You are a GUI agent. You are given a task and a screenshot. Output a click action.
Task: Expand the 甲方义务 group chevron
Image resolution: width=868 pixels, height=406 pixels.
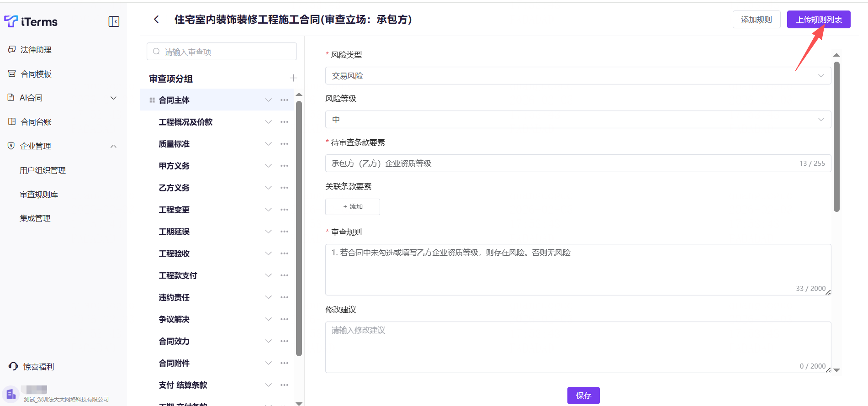pyautogui.click(x=268, y=166)
